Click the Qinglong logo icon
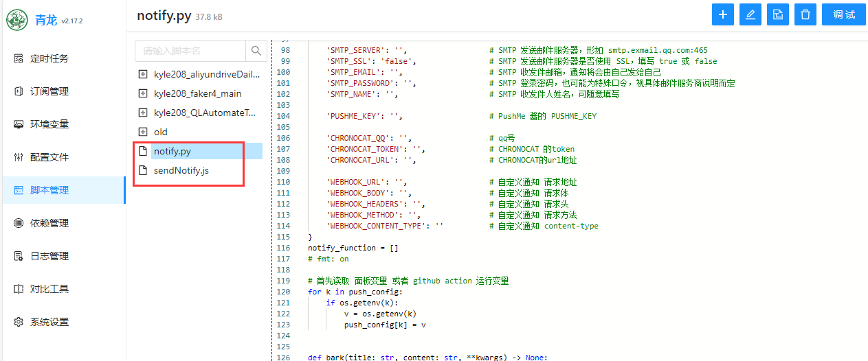868x361 pixels. tap(17, 20)
